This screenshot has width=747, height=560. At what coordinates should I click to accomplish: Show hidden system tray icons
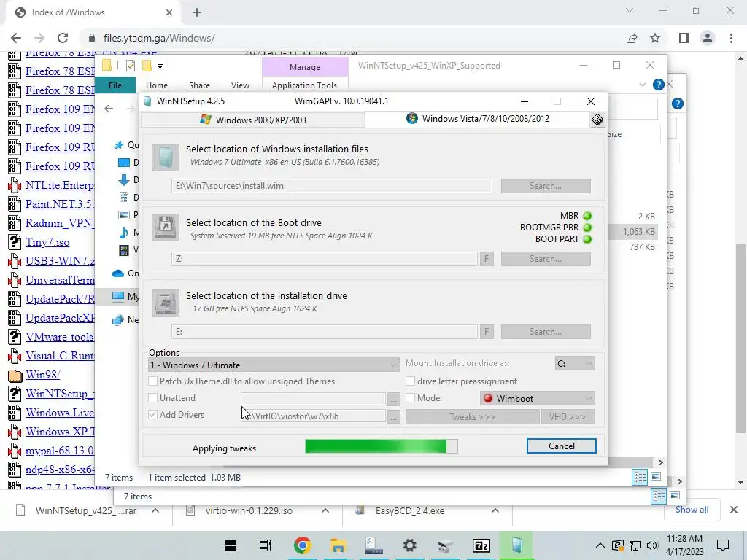coord(600,545)
